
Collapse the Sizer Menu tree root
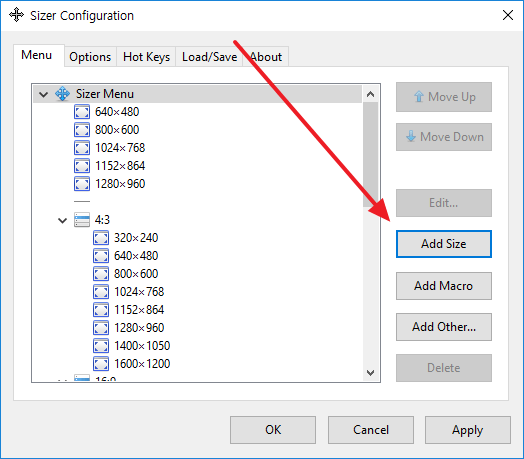point(43,95)
